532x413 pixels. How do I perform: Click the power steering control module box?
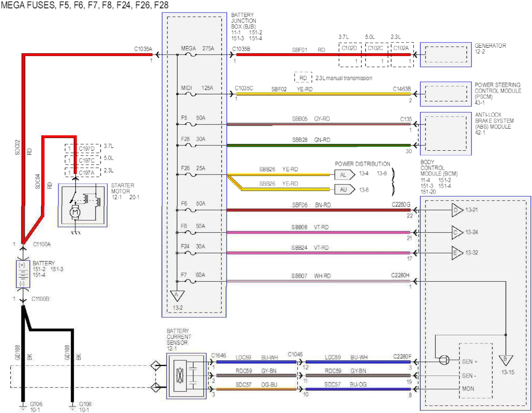pos(446,94)
